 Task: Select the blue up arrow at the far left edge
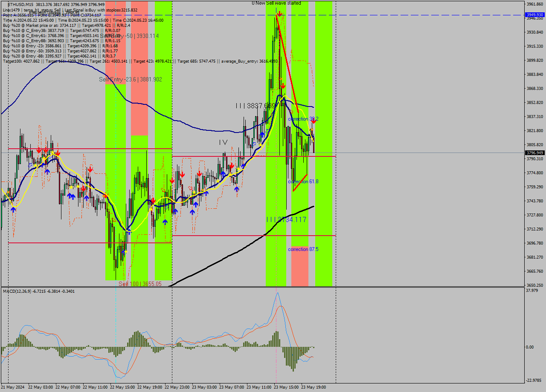click(x=13, y=210)
